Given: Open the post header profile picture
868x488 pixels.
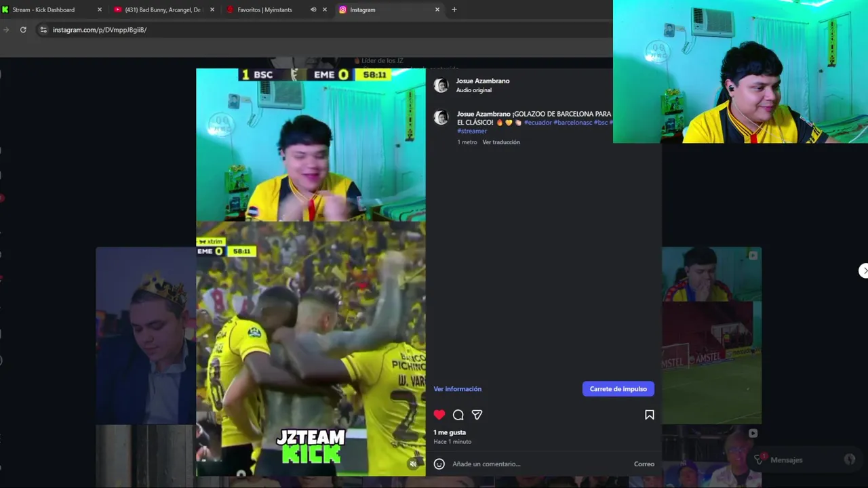Looking at the screenshot, I should (441, 85).
